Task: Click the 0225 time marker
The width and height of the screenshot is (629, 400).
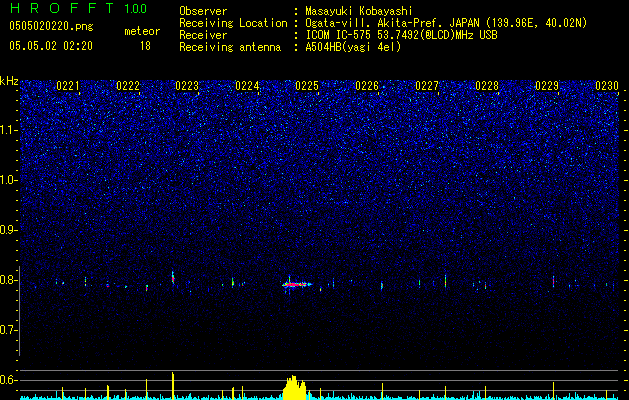Action: [x=307, y=86]
